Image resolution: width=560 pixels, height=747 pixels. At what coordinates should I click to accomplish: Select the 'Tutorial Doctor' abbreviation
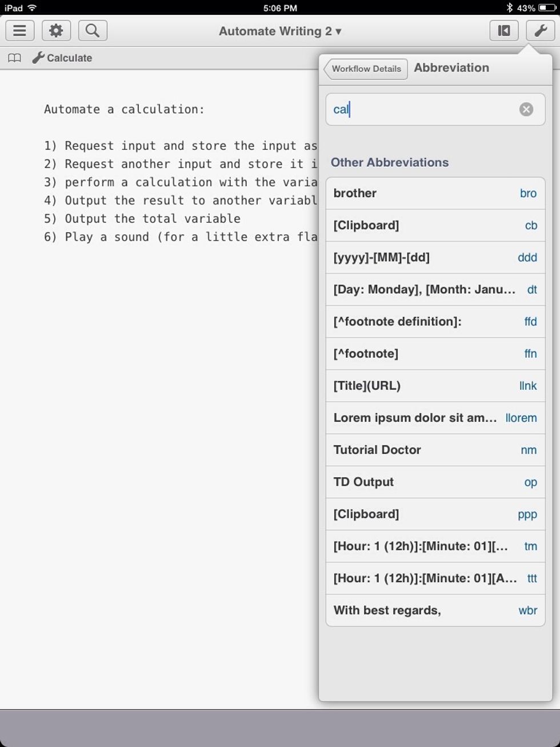(x=436, y=450)
